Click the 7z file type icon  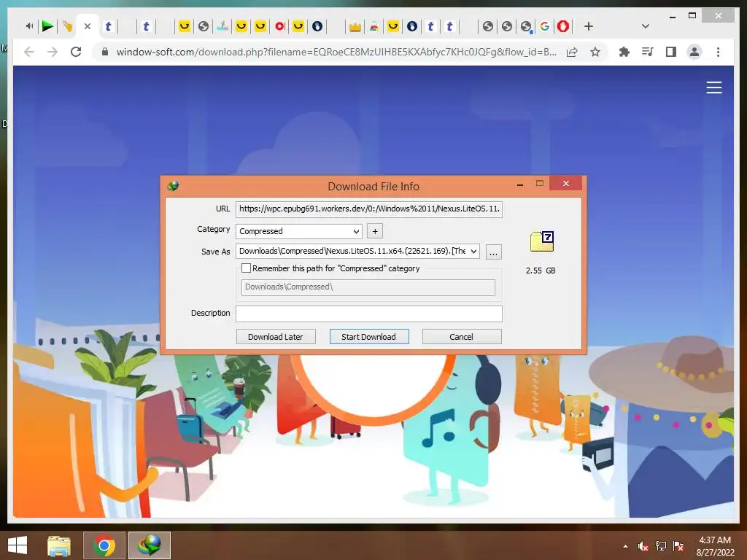[542, 241]
